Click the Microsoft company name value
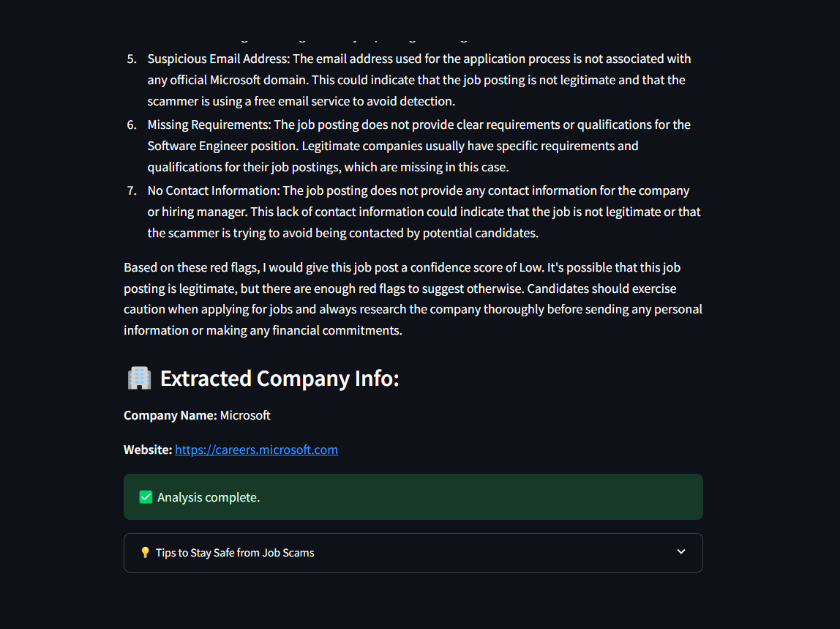Screen dimensions: 840x629 point(245,416)
